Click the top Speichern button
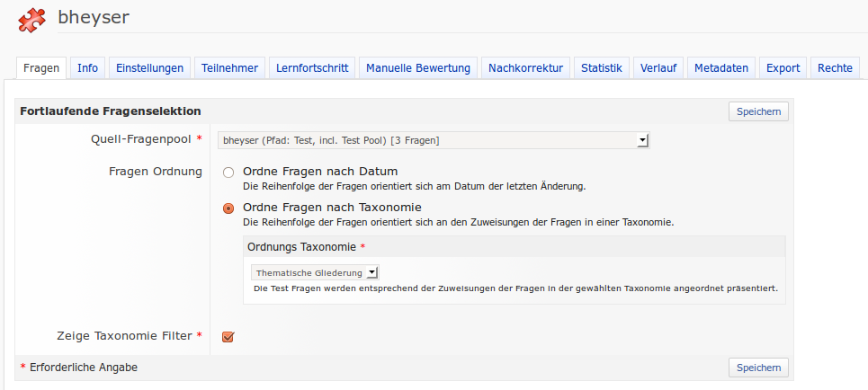The height and width of the screenshot is (390, 868). tap(758, 111)
